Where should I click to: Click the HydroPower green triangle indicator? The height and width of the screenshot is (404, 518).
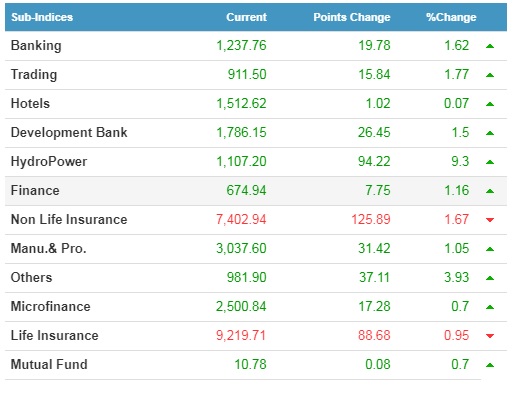pyautogui.click(x=490, y=162)
